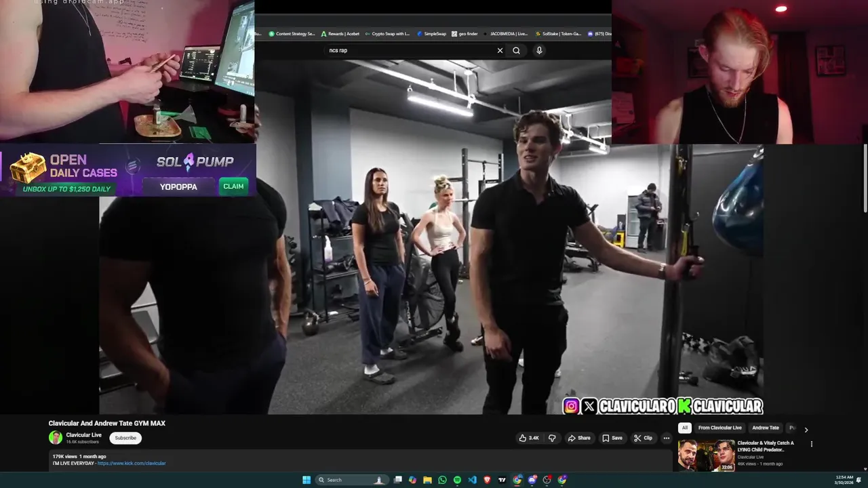Open Brave browser from taskbar
The width and height of the screenshot is (868, 488).
488,480
